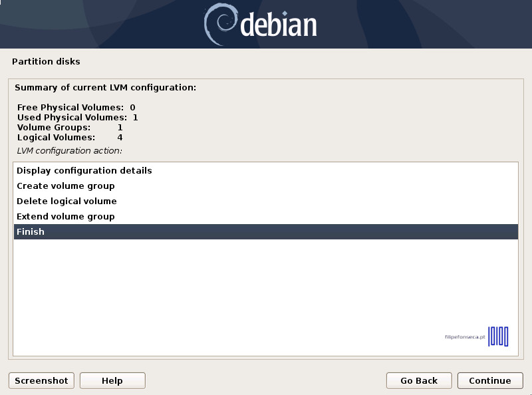Click the Used Physical Volumes line
This screenshot has width=532, height=395.
[x=77, y=117]
